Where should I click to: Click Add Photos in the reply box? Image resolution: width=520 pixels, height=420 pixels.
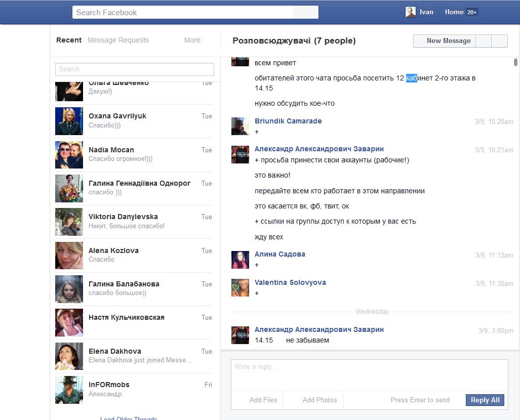click(319, 400)
